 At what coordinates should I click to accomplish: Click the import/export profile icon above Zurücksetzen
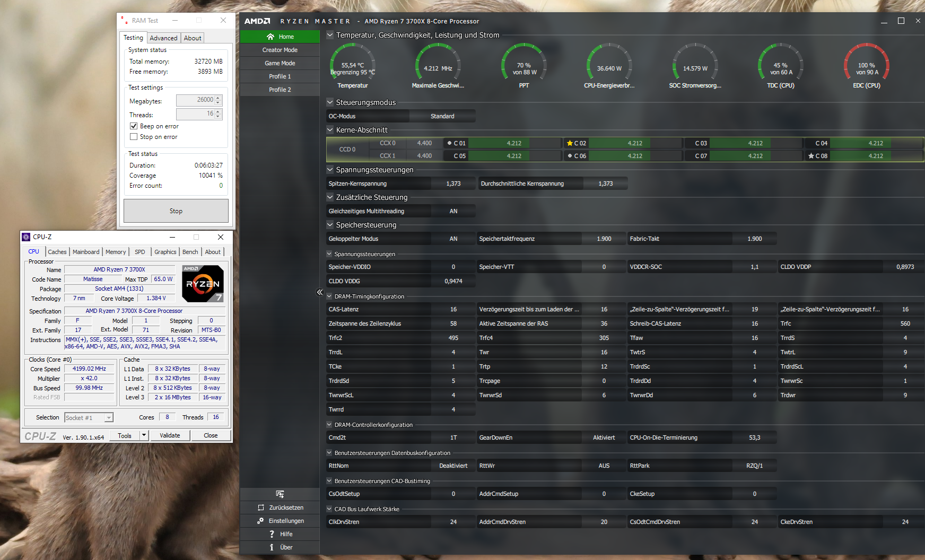tap(280, 494)
